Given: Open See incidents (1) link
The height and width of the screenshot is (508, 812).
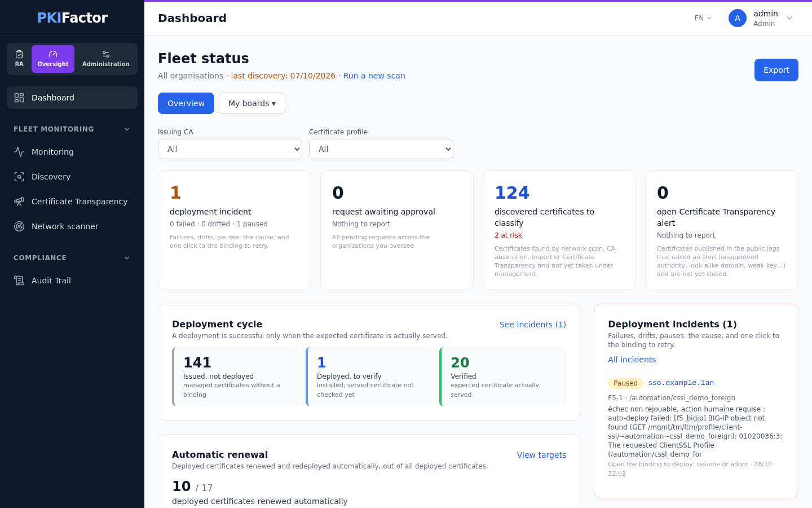Looking at the screenshot, I should click(533, 325).
